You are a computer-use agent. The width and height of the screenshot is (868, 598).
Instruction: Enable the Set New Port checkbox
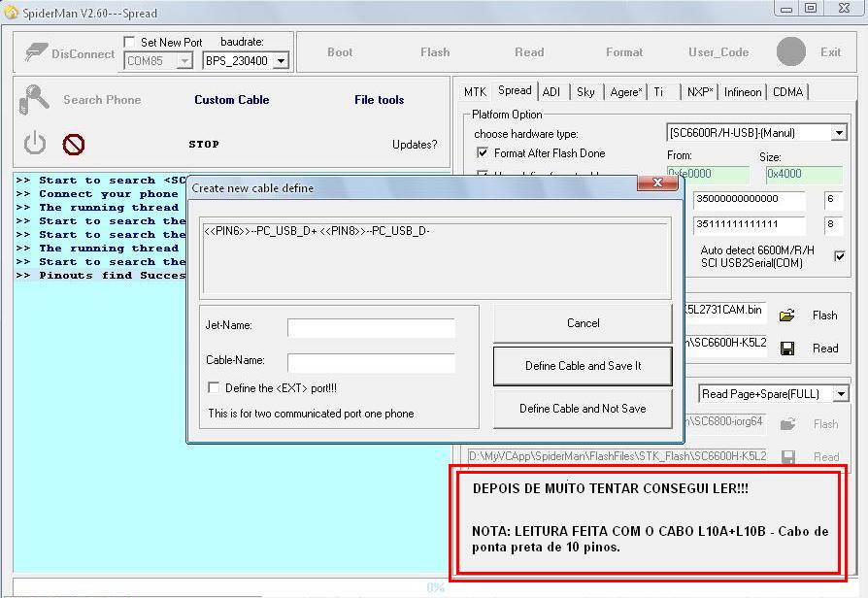(x=130, y=43)
